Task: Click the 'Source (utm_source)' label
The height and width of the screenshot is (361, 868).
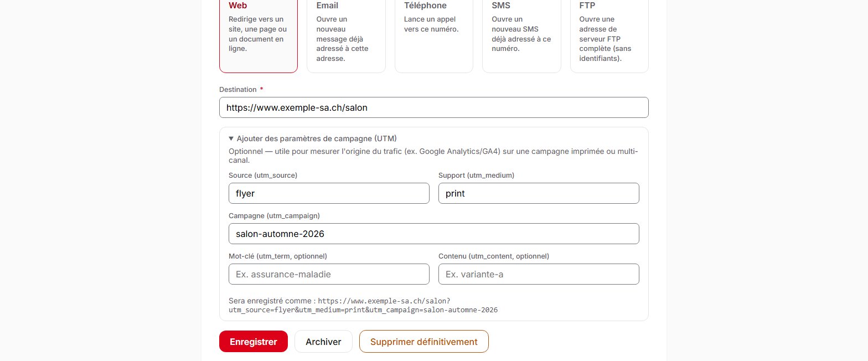Action: 263,175
